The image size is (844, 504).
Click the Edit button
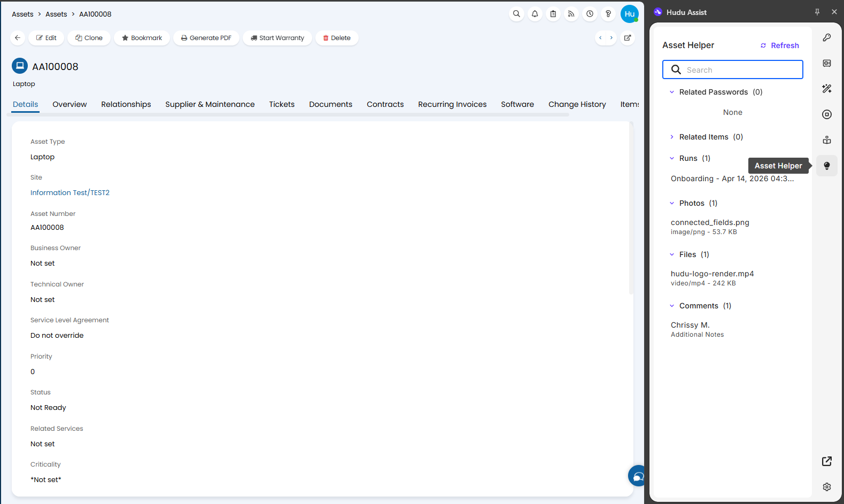[47, 38]
